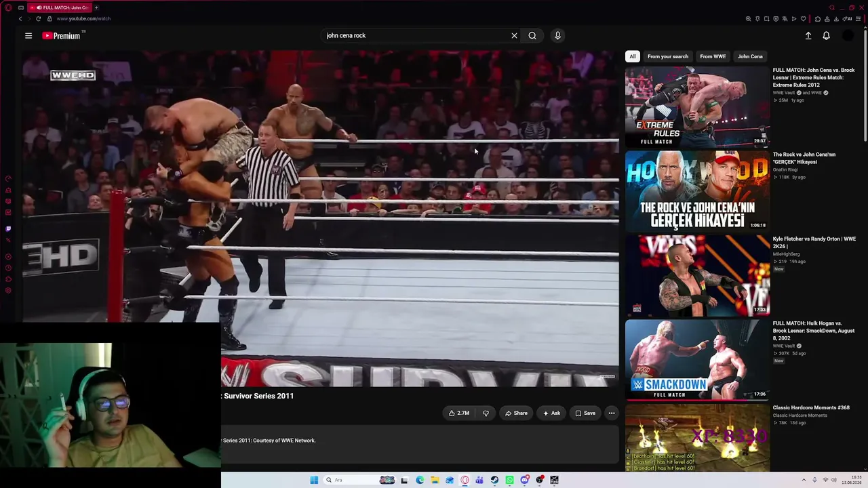The height and width of the screenshot is (488, 868).
Task: Open Opera's zoom magnifier in address bar
Action: 748,19
